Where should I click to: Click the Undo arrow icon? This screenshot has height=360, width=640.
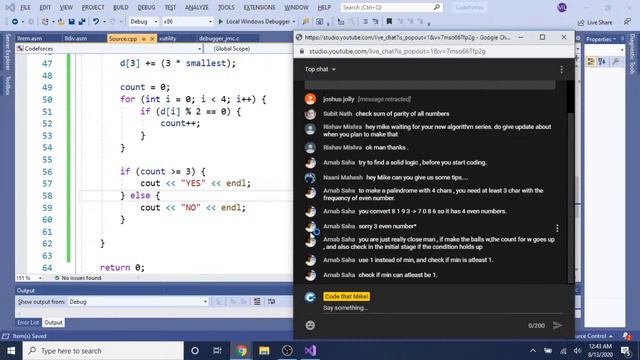(x=96, y=22)
